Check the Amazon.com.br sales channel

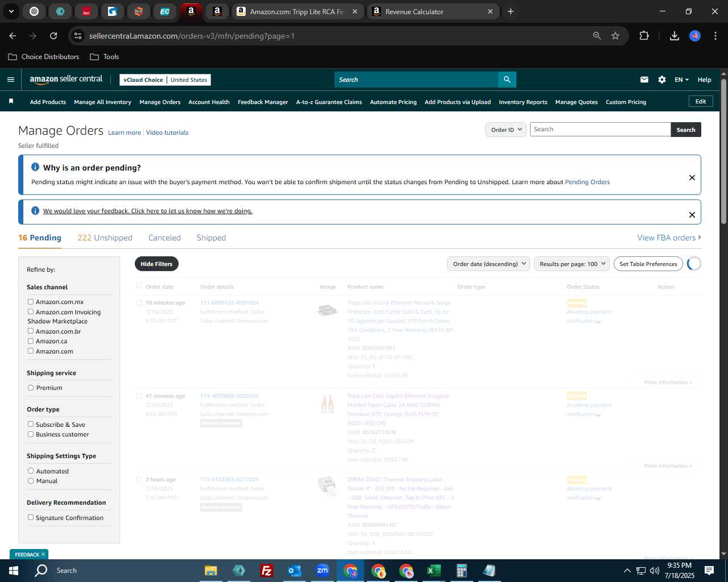tap(31, 331)
